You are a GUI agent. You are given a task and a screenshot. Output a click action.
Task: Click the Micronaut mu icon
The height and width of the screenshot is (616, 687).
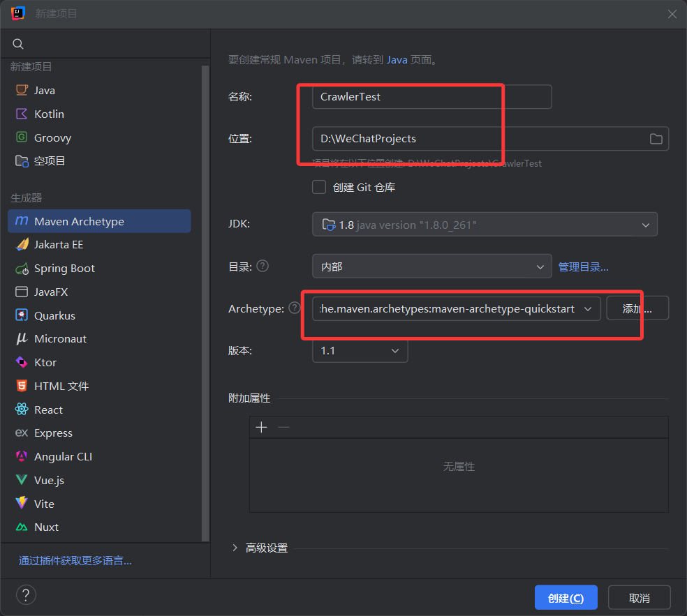pos(22,339)
